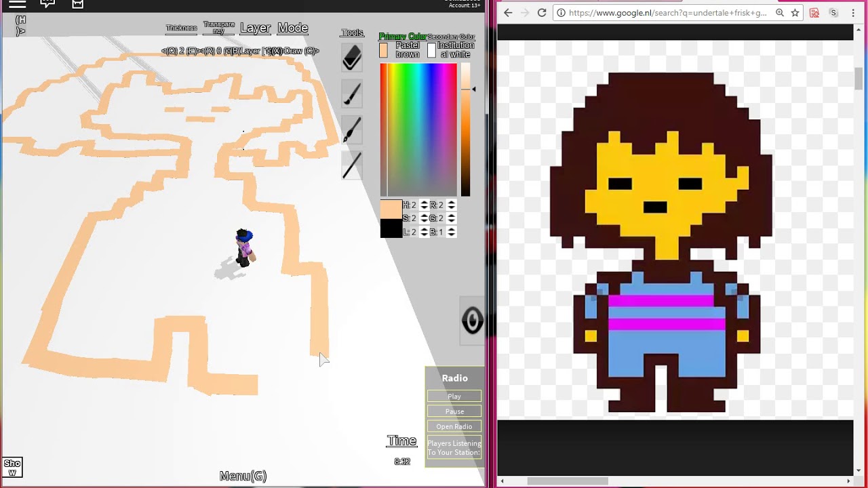Image resolution: width=868 pixels, height=488 pixels.
Task: Click the browser vertical scrollbar thumb
Action: point(859,79)
